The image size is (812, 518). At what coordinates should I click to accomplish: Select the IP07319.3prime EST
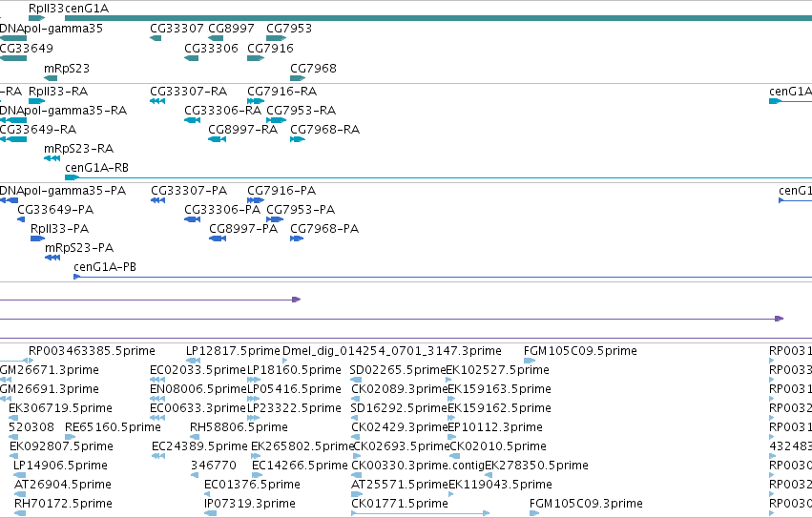210,514
